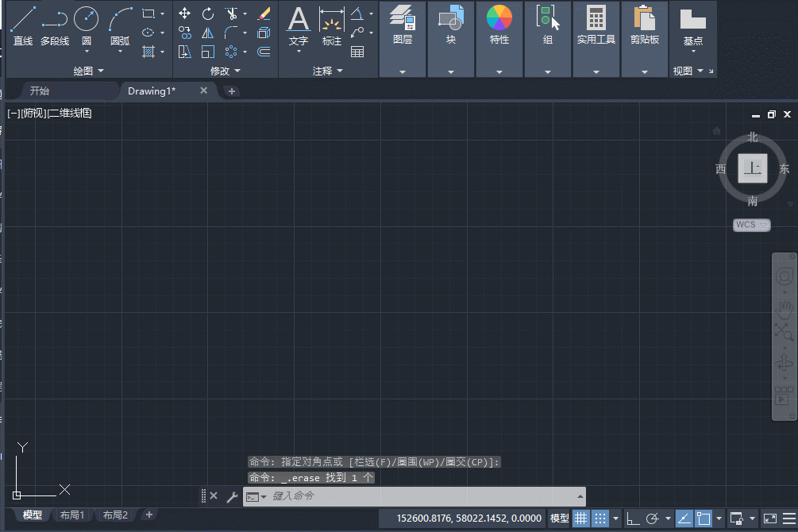Toggle the drawing grid display
This screenshot has width=798, height=532.
pos(580,519)
